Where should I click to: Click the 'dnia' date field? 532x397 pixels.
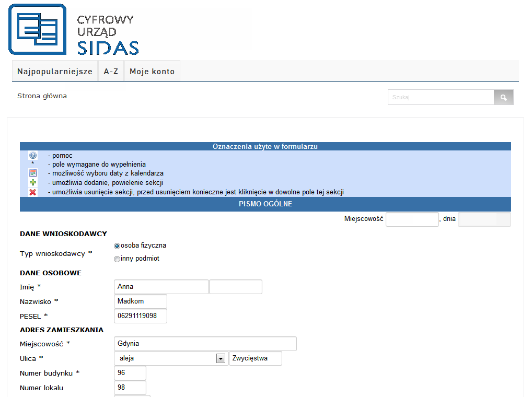[x=484, y=219]
